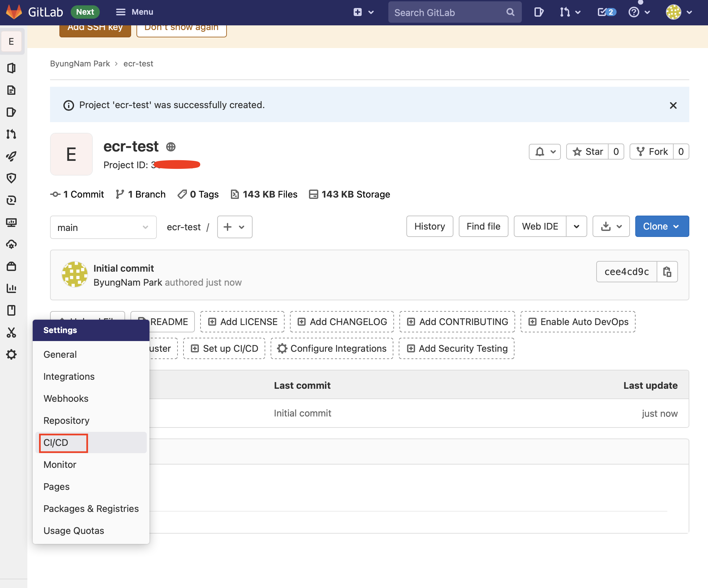Open notification bell dropdown
The height and width of the screenshot is (588, 708).
pyautogui.click(x=545, y=152)
